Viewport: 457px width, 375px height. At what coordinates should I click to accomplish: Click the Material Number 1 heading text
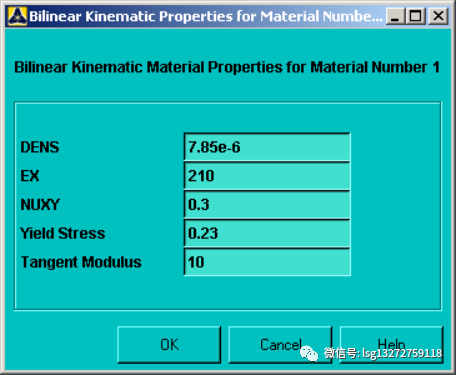coord(227,67)
